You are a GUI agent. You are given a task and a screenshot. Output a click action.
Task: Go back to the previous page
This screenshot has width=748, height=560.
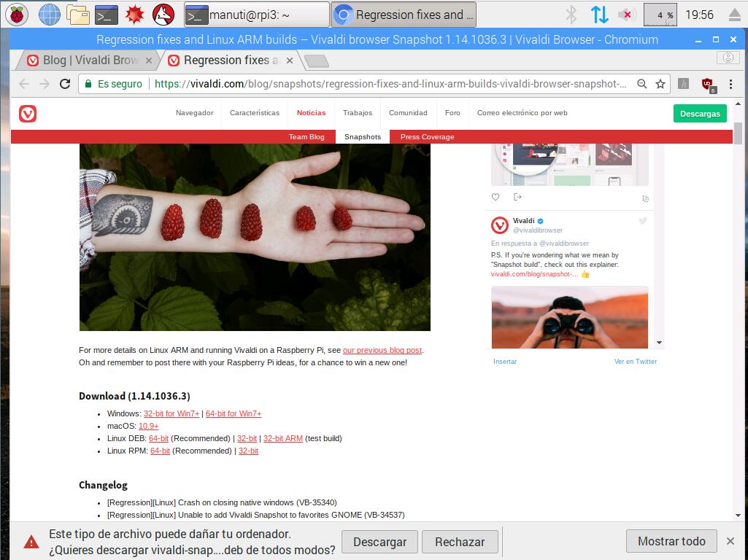[x=24, y=84]
